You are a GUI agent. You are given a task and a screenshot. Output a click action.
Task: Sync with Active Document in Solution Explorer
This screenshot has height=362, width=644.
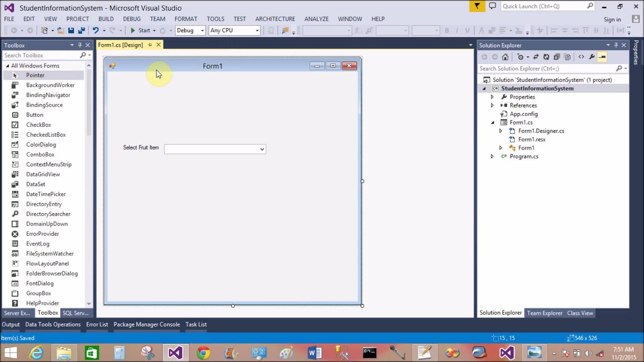pyautogui.click(x=536, y=57)
